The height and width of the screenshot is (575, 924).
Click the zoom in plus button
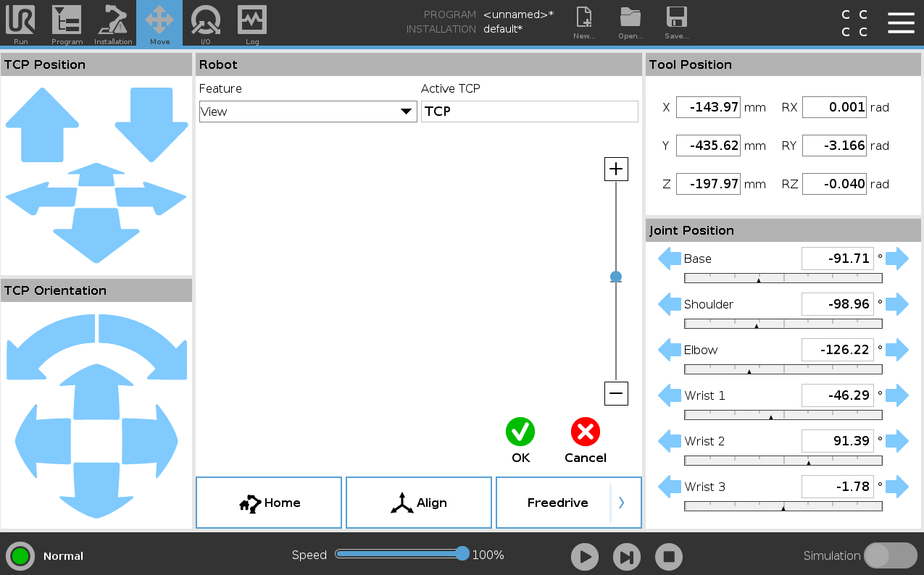[x=616, y=169]
